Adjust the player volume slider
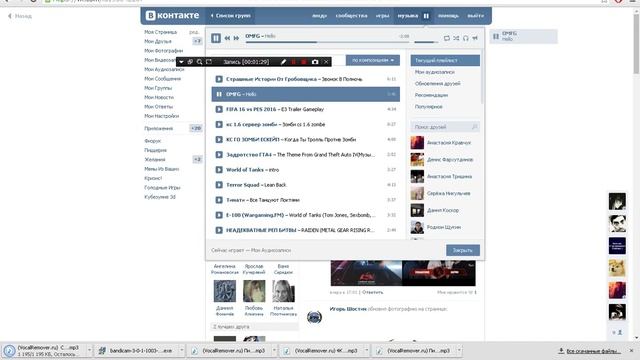The height and width of the screenshot is (360, 640). click(x=426, y=42)
